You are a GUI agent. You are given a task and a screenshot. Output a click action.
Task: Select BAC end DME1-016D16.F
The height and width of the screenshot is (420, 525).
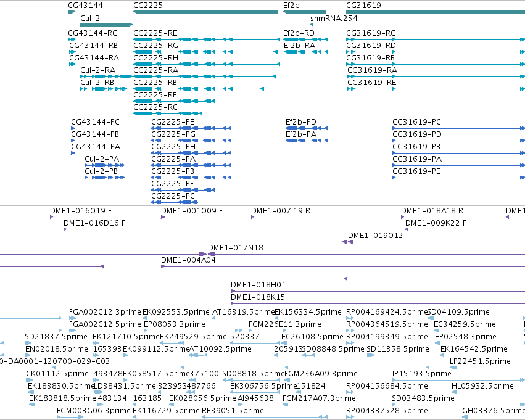(x=65, y=229)
